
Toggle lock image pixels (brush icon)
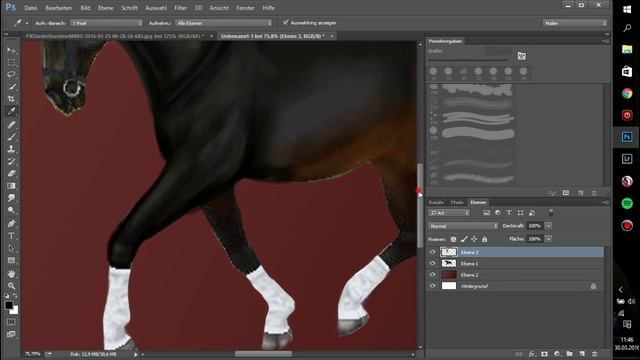pos(464,239)
